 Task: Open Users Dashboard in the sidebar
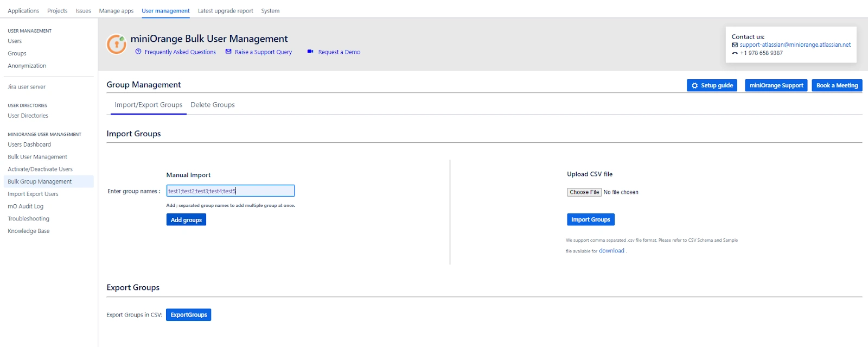[x=29, y=144]
